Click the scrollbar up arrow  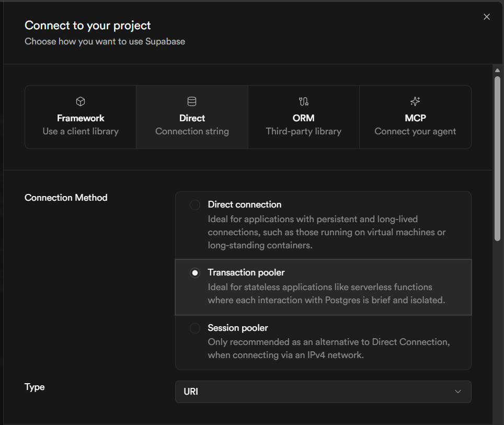coord(498,70)
